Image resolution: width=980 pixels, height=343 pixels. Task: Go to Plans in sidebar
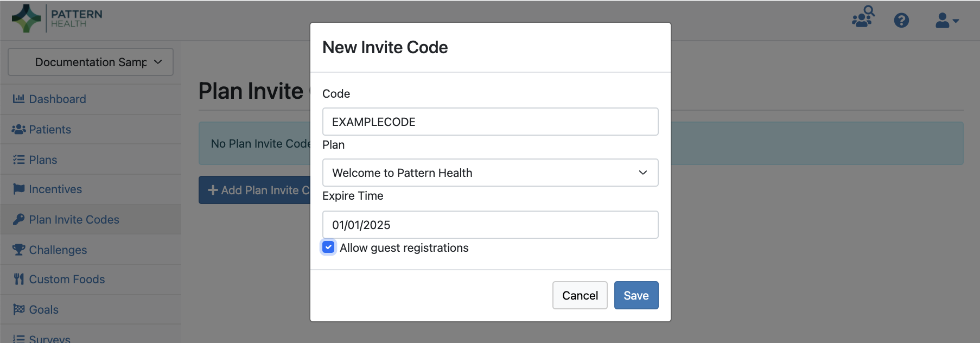[43, 160]
